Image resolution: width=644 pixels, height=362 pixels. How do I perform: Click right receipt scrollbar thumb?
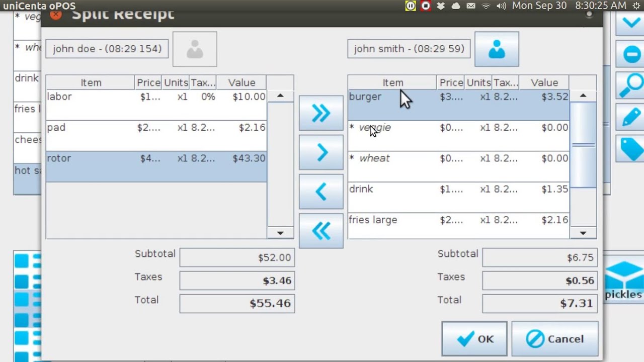(x=583, y=145)
